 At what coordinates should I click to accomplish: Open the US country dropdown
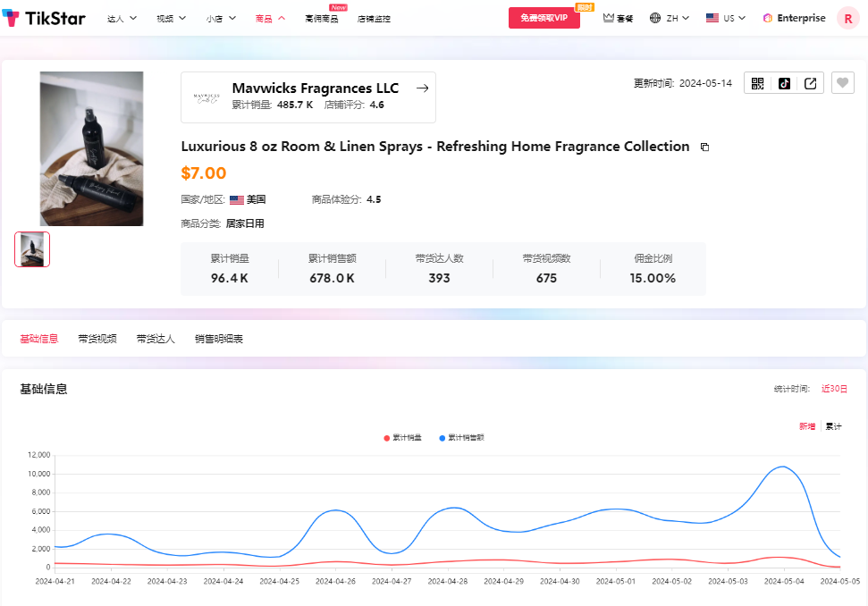[x=734, y=18]
